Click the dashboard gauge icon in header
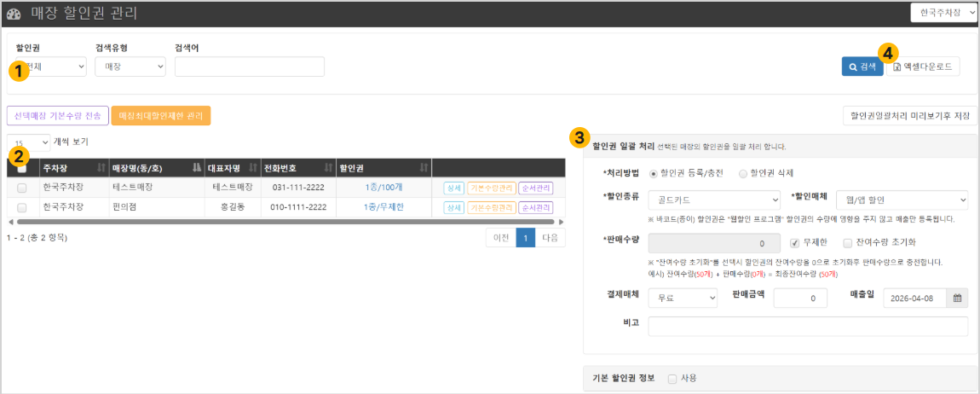980x394 pixels. (x=14, y=14)
